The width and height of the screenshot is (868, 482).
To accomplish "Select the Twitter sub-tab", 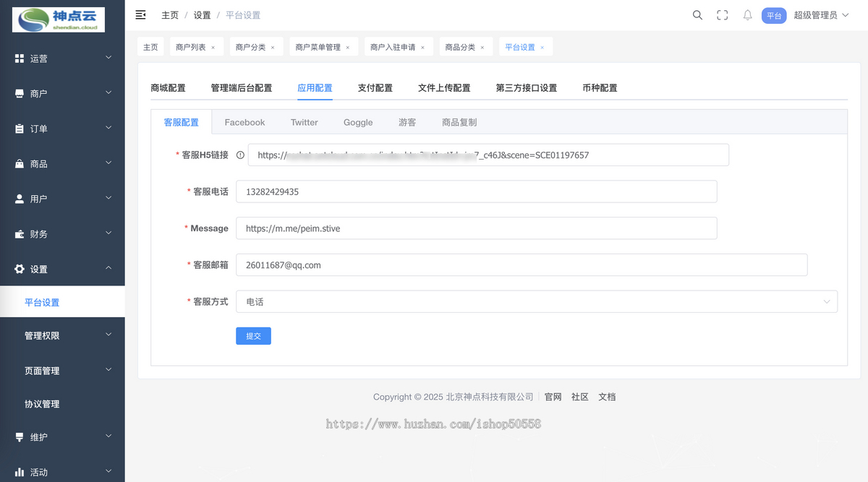I will [x=305, y=122].
